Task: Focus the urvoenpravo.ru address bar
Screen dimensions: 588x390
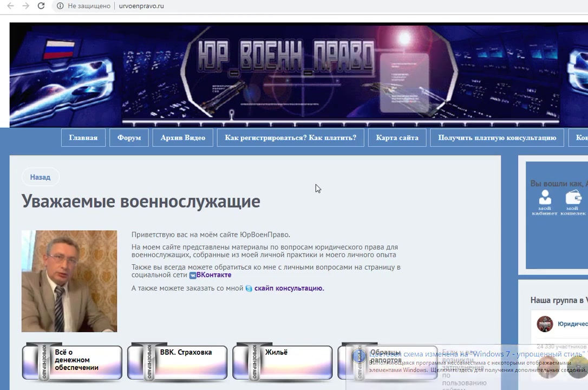Action: [x=141, y=6]
